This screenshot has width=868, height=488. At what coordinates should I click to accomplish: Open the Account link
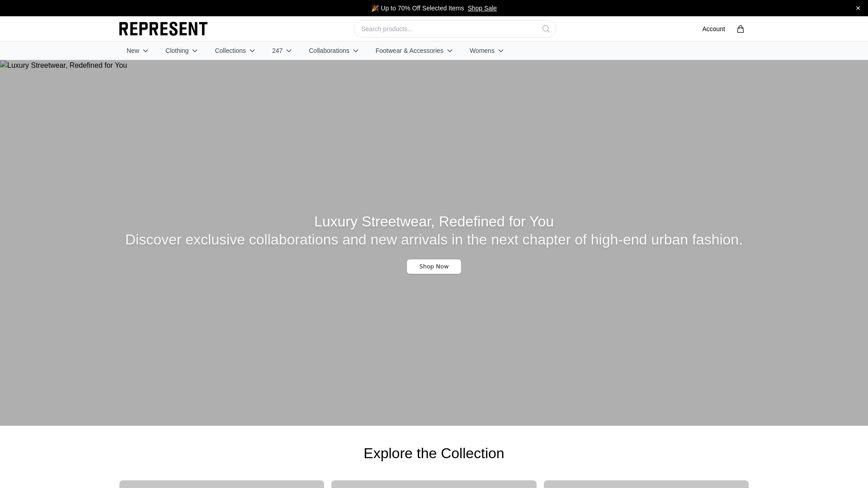tap(713, 29)
